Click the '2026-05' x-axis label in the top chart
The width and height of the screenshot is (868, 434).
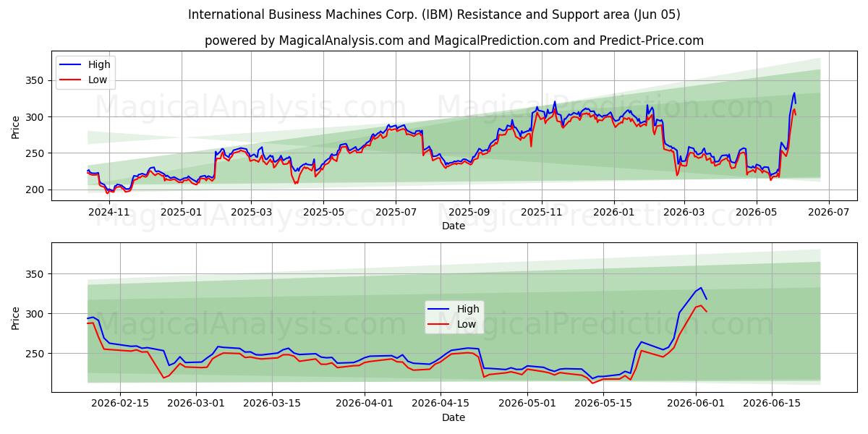[756, 213]
